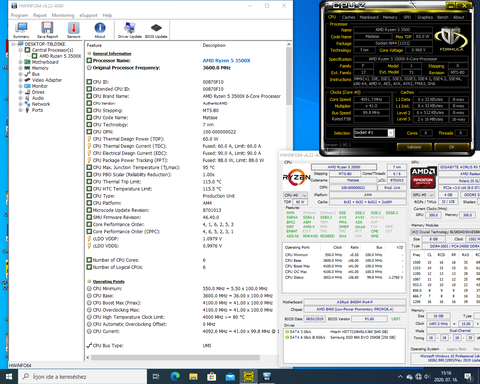The height and width of the screenshot is (384, 480).
Task: Expand the Ports tree node
Action: coord(20,110)
